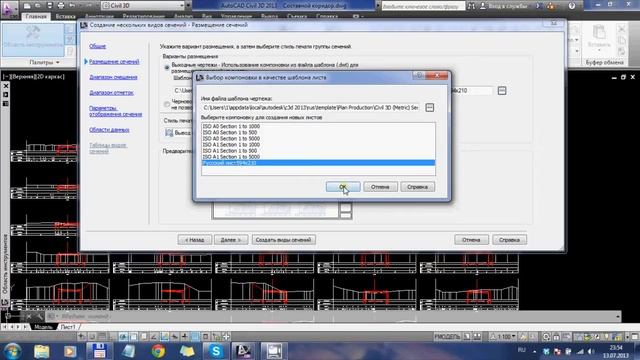Click Вставить paste button in clipboard panel
640x360 pixels.
[599, 38]
